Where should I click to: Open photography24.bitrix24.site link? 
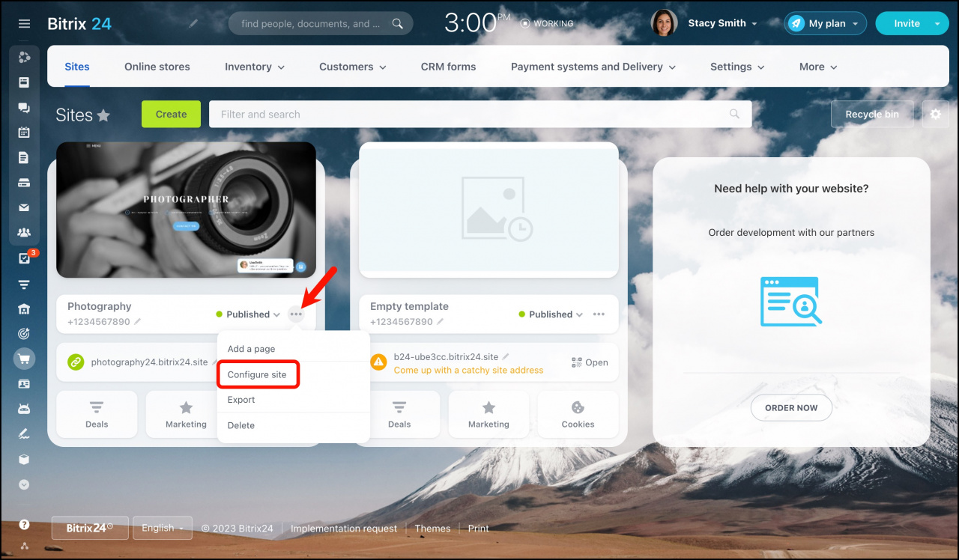tap(149, 362)
